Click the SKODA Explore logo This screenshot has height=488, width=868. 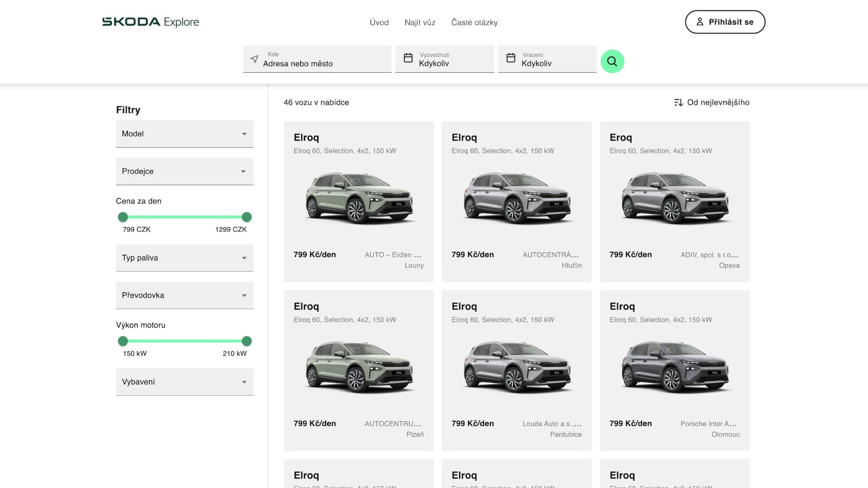151,21
